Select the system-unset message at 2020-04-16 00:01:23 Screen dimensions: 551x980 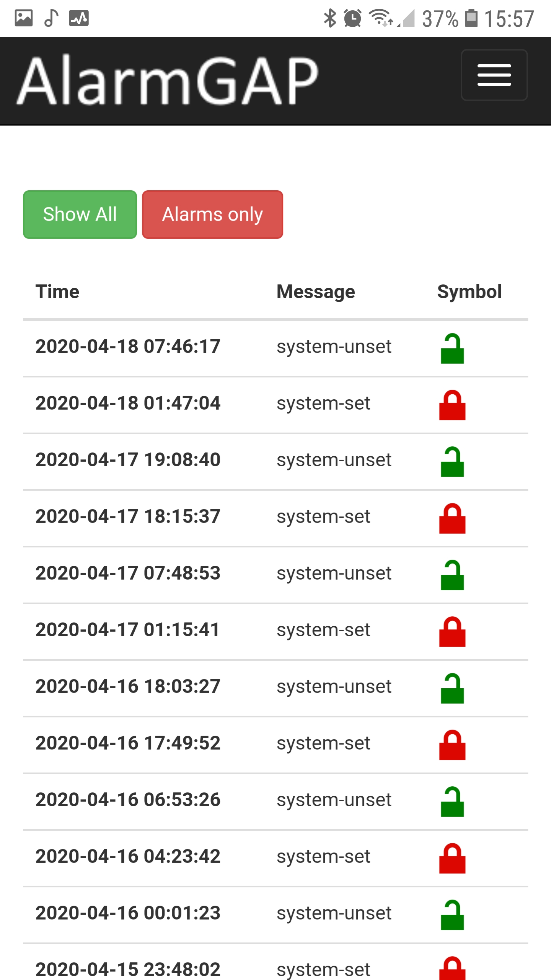point(334,913)
